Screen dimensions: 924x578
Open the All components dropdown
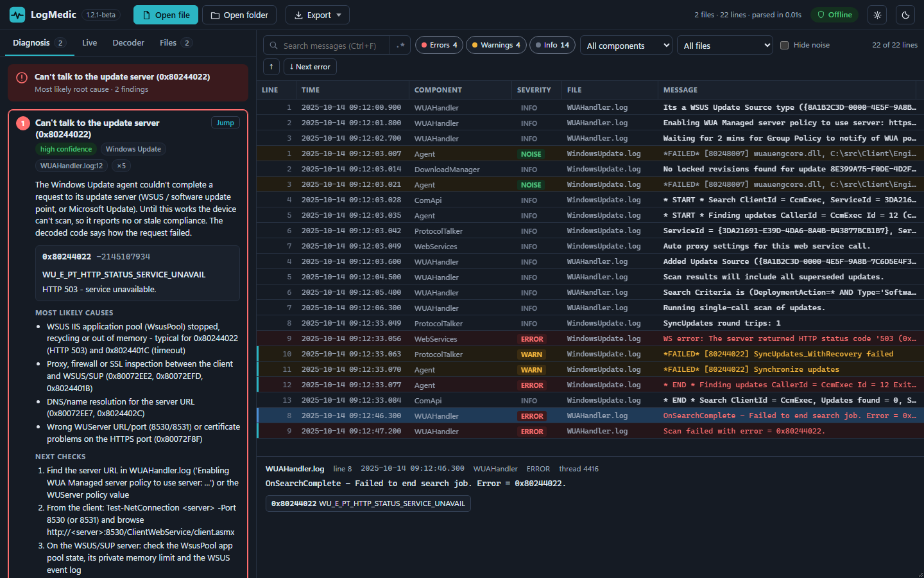pyautogui.click(x=626, y=46)
